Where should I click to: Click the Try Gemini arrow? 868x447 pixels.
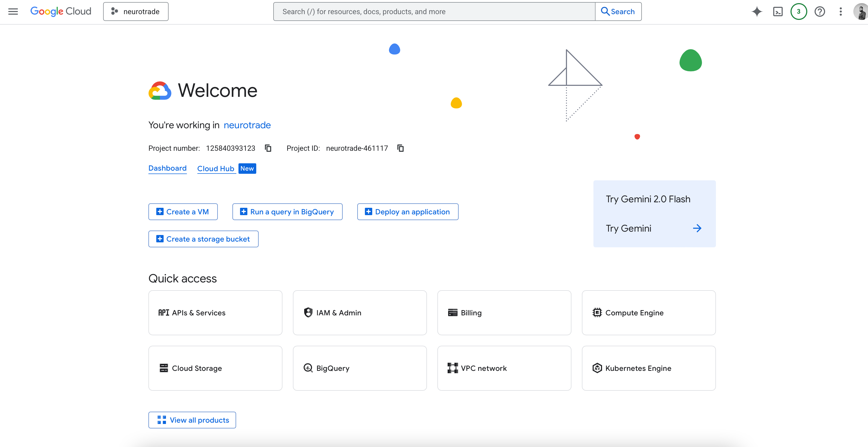click(x=697, y=228)
